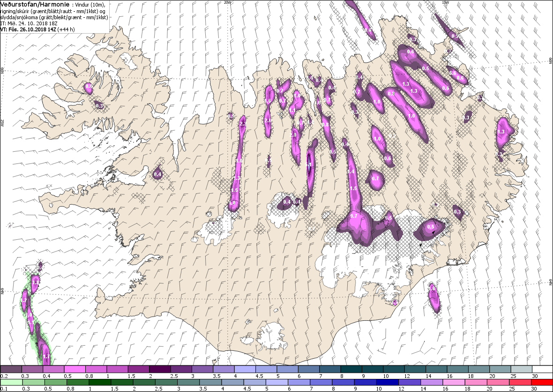The width and height of the screenshot is (553, 392).
Task: Click the 1.7 value in the bottom-left precipitation band
Action: 46,357
